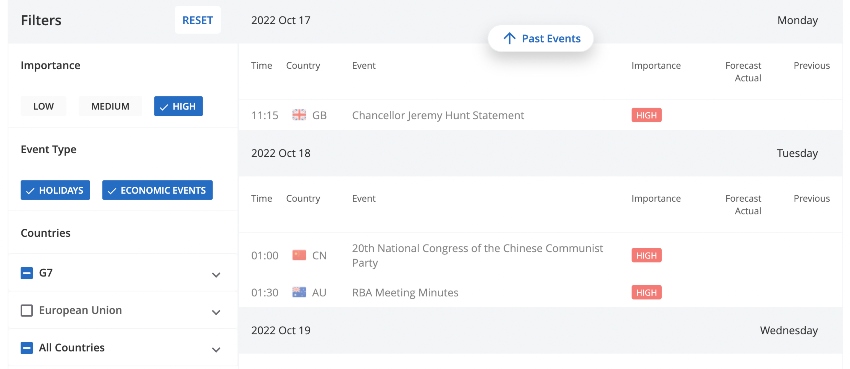
Task: Reset all filters with RESET button
Action: click(197, 20)
